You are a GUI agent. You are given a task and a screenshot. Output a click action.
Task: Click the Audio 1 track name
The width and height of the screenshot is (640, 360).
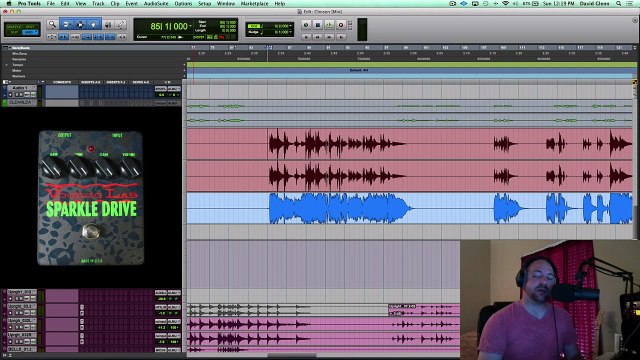pos(20,88)
